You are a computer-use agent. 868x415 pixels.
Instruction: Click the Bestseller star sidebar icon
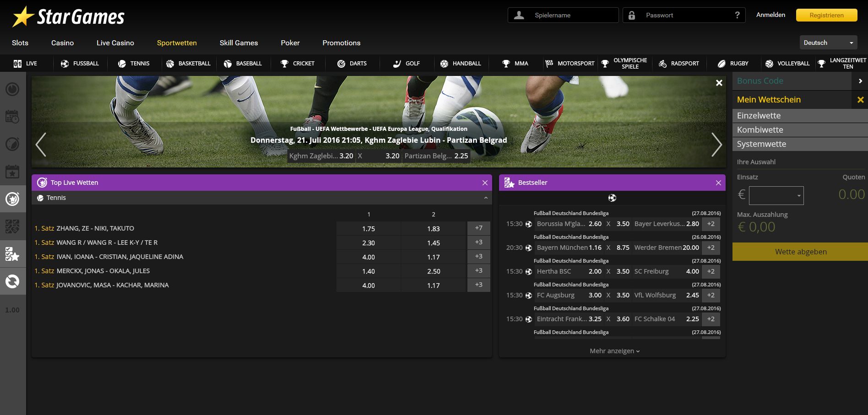[x=12, y=254]
